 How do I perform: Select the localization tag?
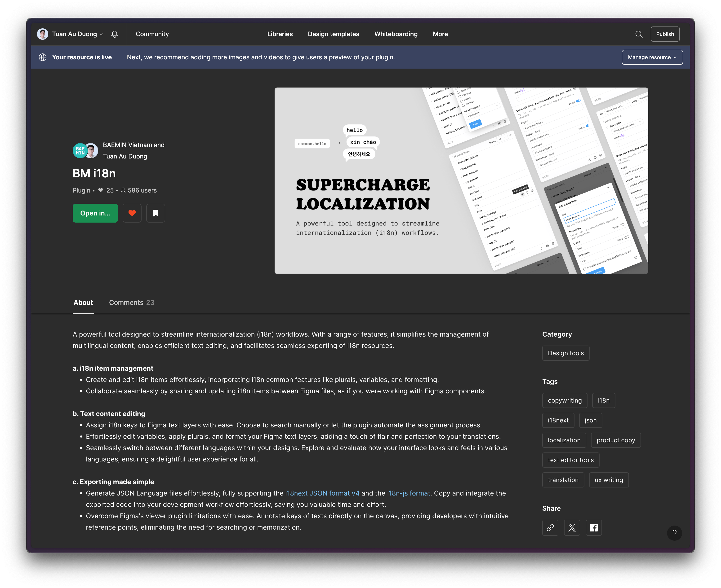tap(564, 440)
